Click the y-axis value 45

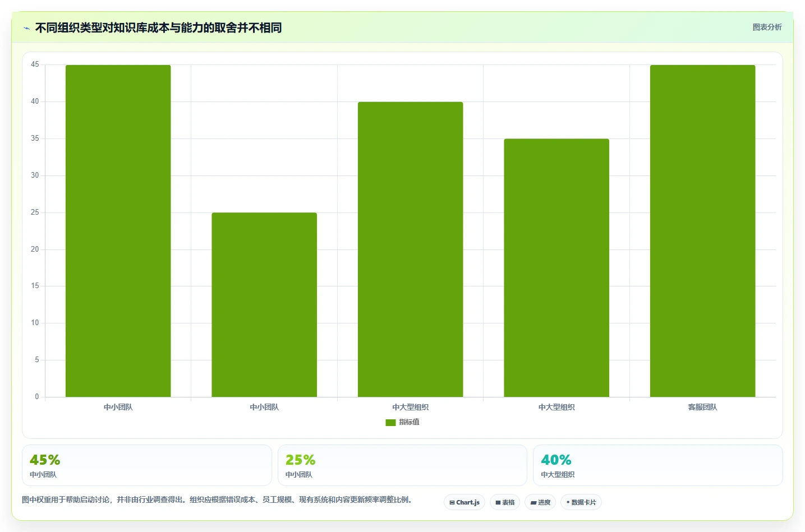click(35, 64)
